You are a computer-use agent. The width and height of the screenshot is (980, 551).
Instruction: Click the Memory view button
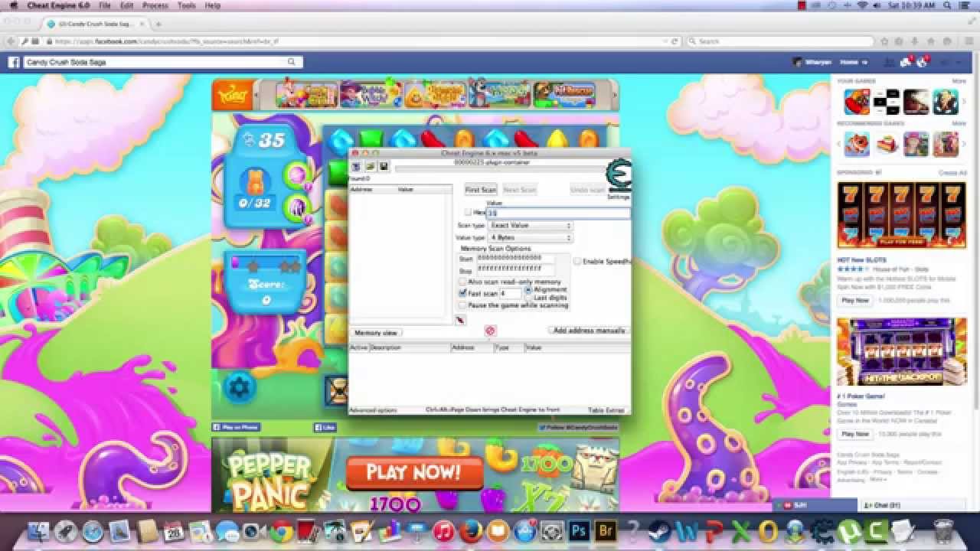tap(376, 333)
